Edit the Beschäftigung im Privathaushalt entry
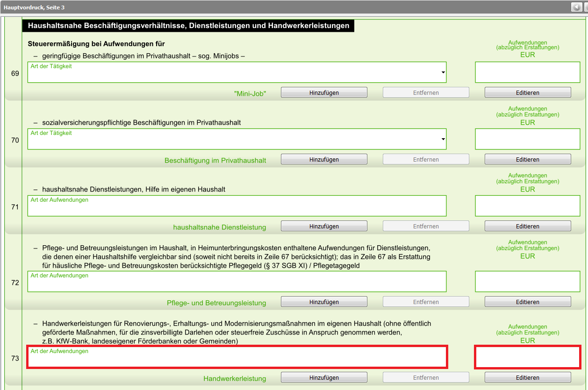The image size is (588, 390). [x=527, y=159]
